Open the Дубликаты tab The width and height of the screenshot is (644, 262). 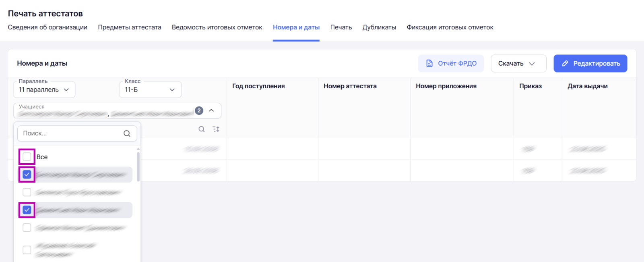tap(379, 27)
